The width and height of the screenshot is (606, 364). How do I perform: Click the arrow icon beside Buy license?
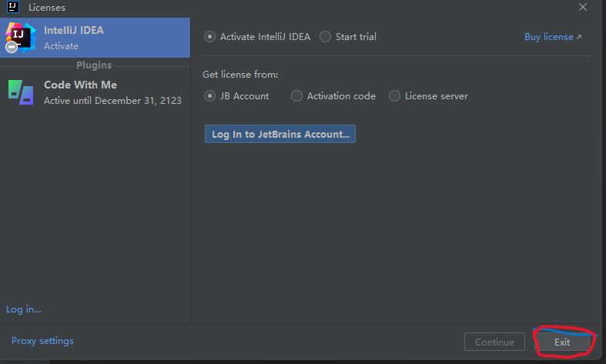click(x=579, y=37)
